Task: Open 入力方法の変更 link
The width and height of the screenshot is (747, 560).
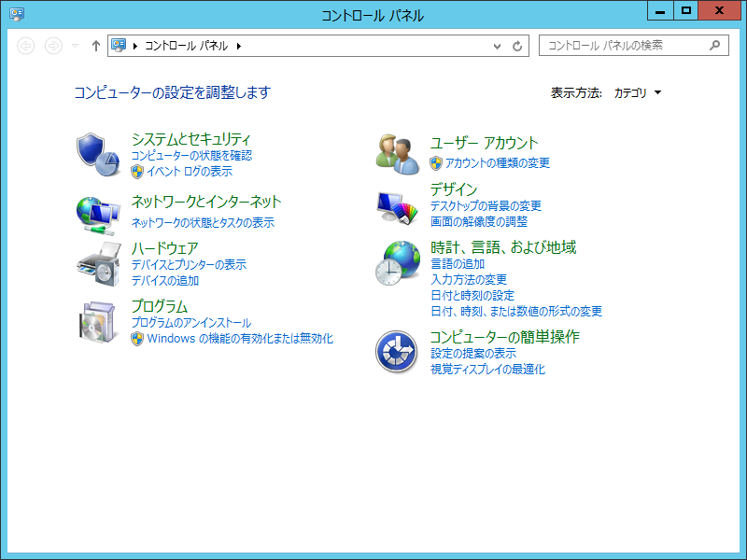Action: tap(469, 279)
